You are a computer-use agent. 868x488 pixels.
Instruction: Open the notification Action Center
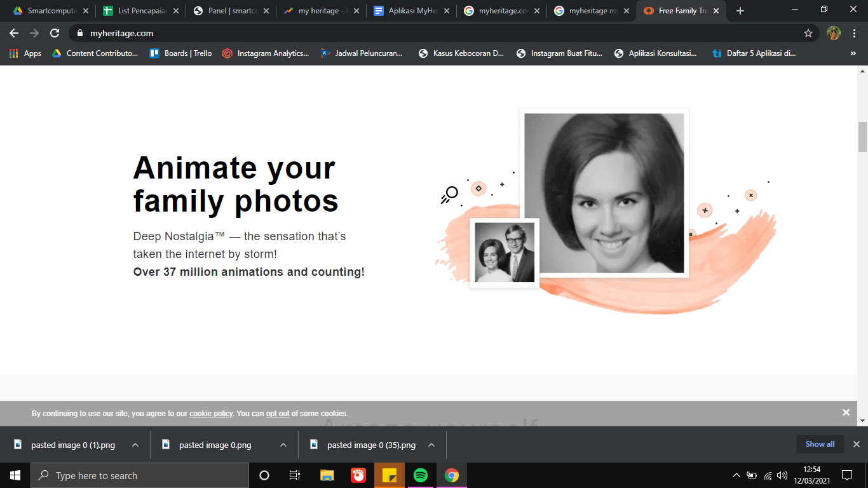pyautogui.click(x=846, y=475)
